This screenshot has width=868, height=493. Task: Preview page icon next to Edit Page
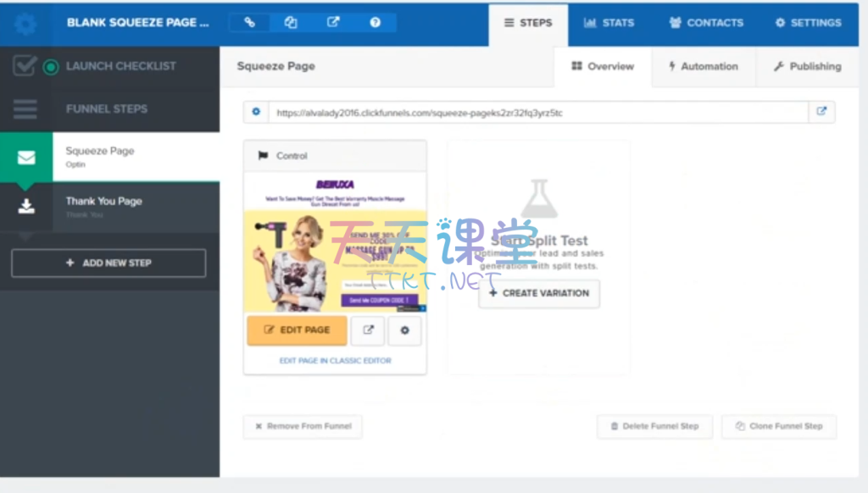tap(368, 330)
